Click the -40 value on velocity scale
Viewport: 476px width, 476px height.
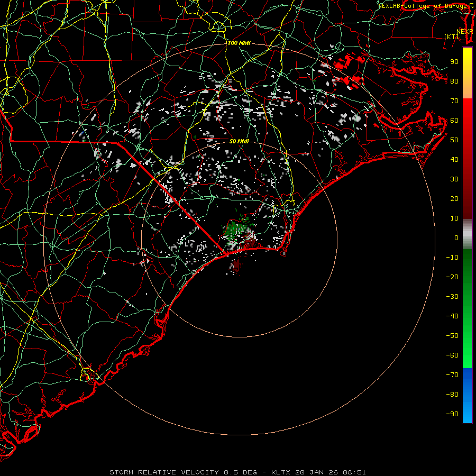point(452,316)
